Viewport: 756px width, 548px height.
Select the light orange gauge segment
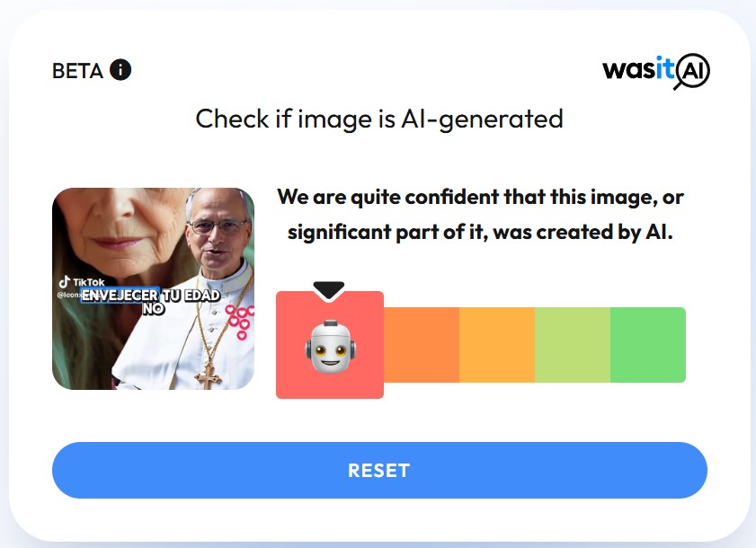pos(497,345)
